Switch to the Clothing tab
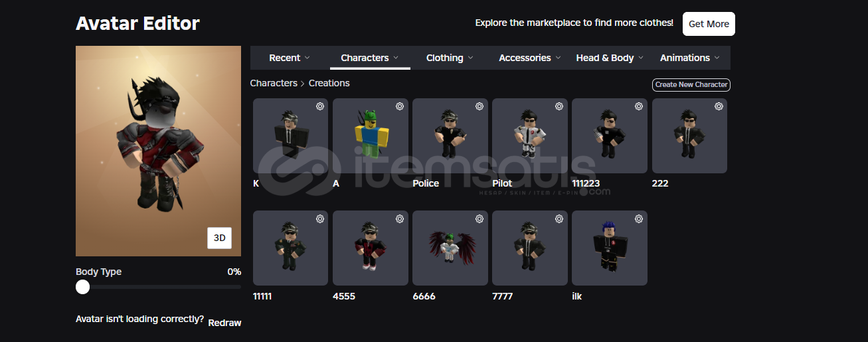Viewport: 868px width, 342px height. 450,58
